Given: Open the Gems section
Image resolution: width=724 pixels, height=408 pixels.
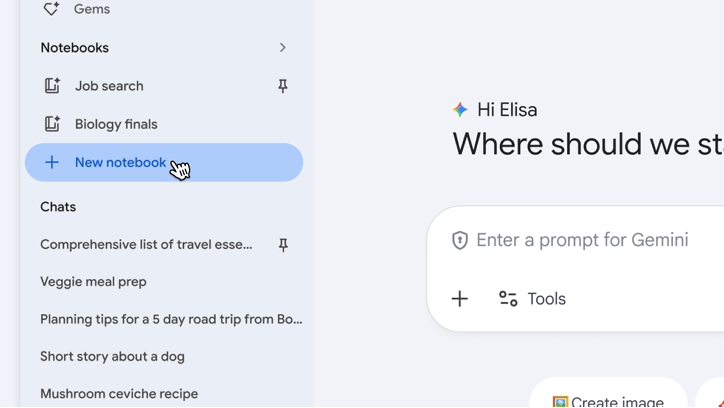Looking at the screenshot, I should pos(92,9).
